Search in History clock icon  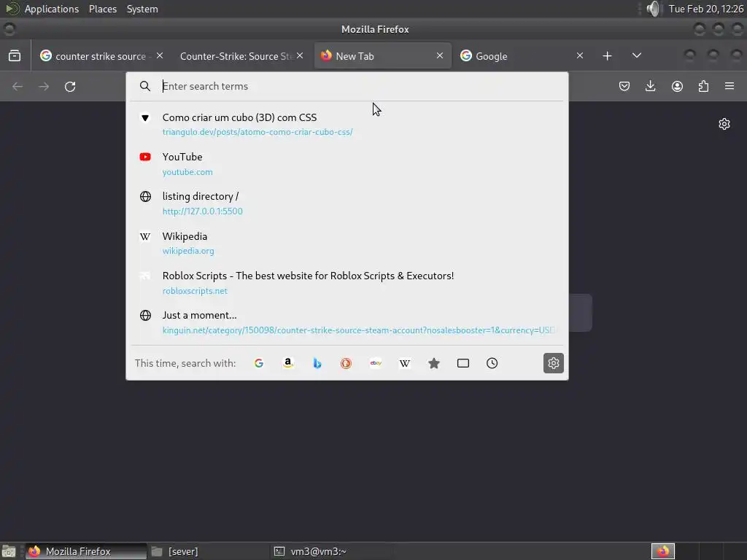tap(492, 363)
